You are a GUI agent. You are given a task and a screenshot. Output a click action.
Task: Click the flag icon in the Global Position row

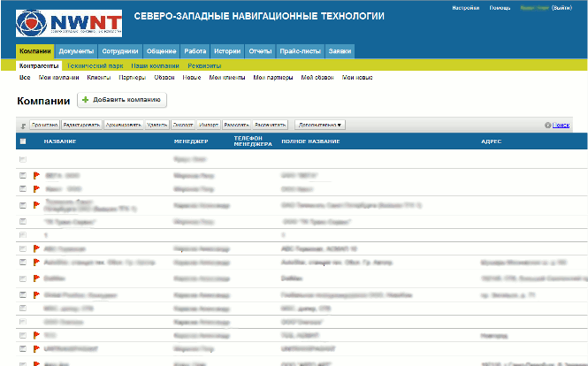[36, 294]
